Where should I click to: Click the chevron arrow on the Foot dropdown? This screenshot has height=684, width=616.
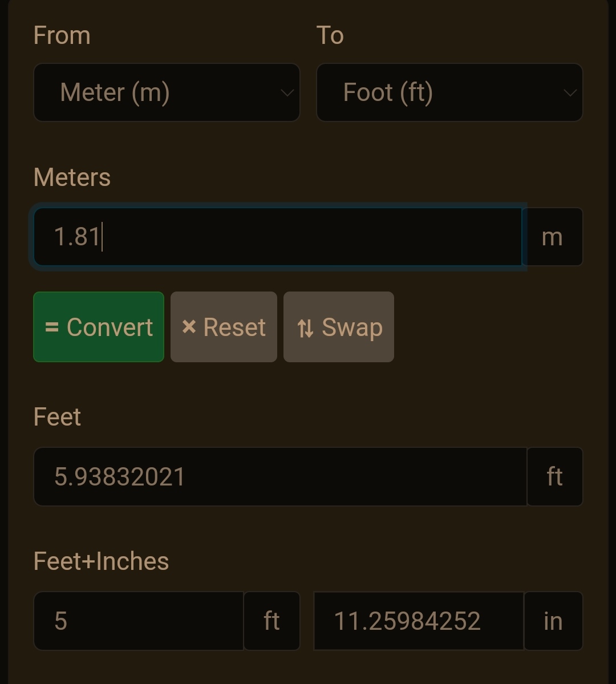[x=569, y=93]
